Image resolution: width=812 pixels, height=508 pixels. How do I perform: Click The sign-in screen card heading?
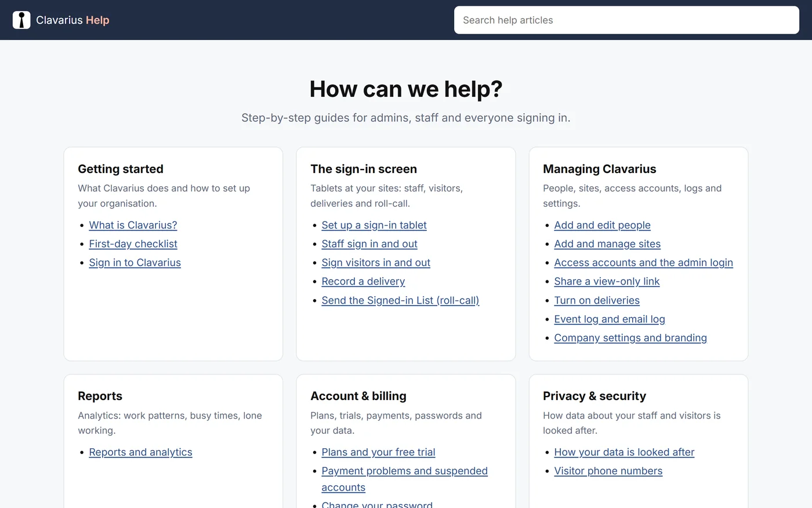click(x=364, y=169)
